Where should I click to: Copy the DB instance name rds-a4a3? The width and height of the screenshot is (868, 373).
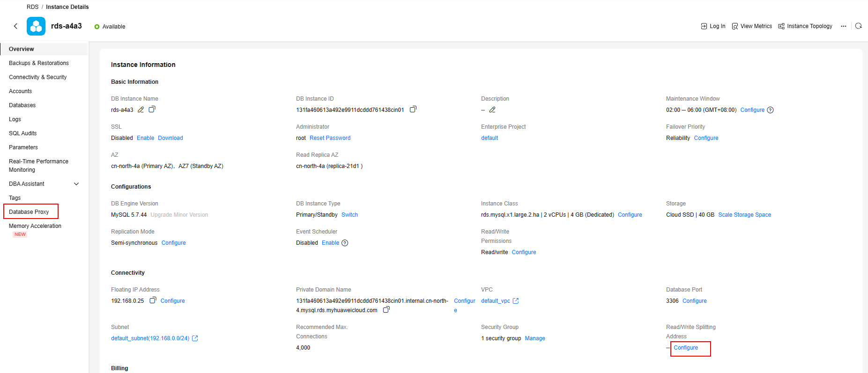click(152, 110)
